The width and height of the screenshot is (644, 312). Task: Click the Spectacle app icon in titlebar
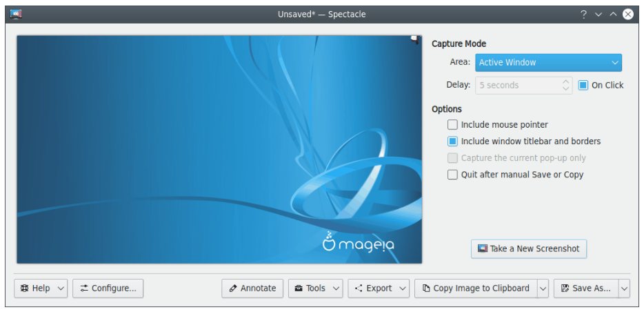[x=16, y=14]
